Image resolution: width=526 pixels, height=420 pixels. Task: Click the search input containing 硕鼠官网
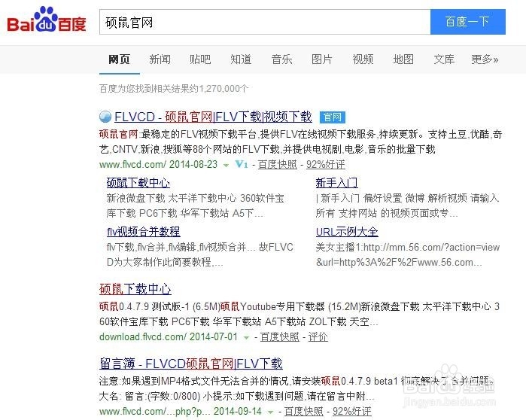265,22
